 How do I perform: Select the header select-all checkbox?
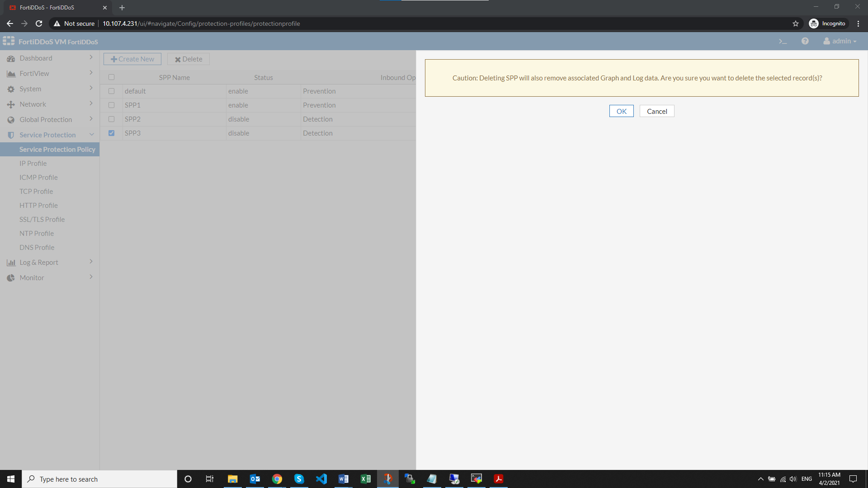[x=111, y=77]
